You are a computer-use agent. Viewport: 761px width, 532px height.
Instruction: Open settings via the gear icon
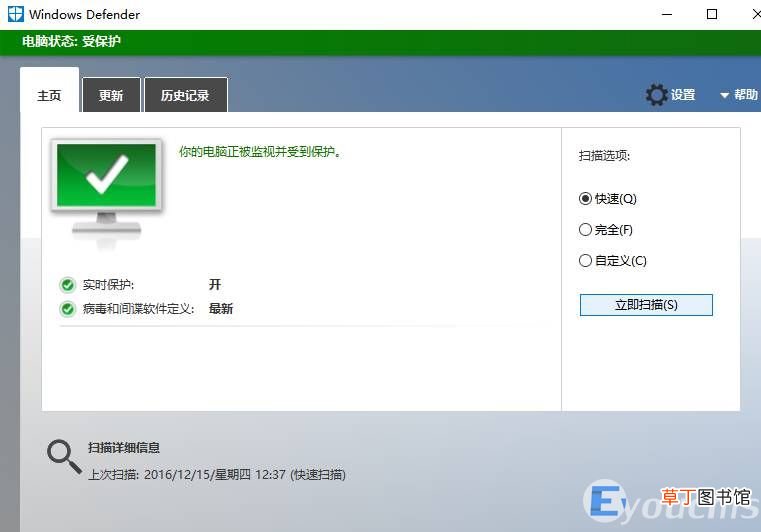coord(657,95)
